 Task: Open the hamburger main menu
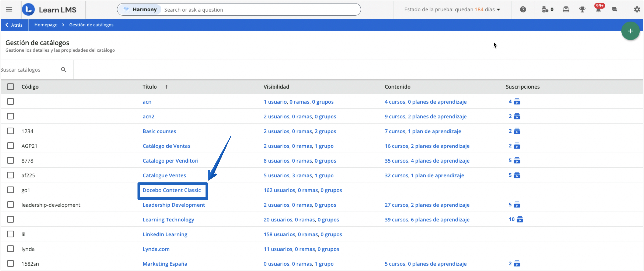coord(9,9)
